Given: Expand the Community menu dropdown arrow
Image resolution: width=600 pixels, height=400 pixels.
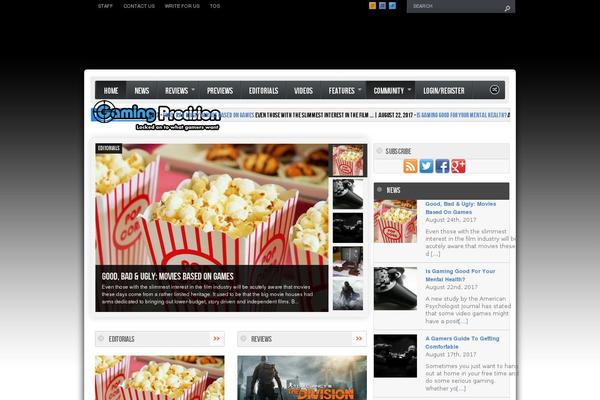Looking at the screenshot, I should (409, 90).
